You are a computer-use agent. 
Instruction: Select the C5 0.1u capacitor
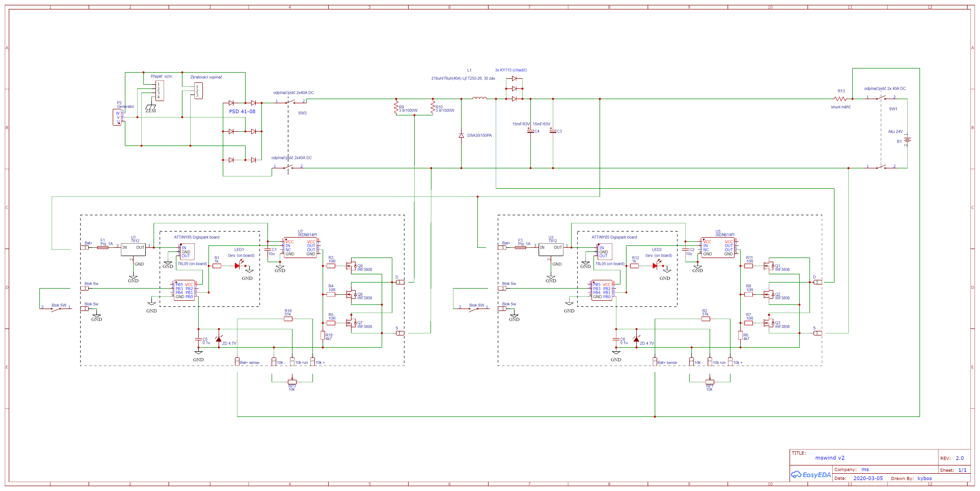tap(198, 339)
